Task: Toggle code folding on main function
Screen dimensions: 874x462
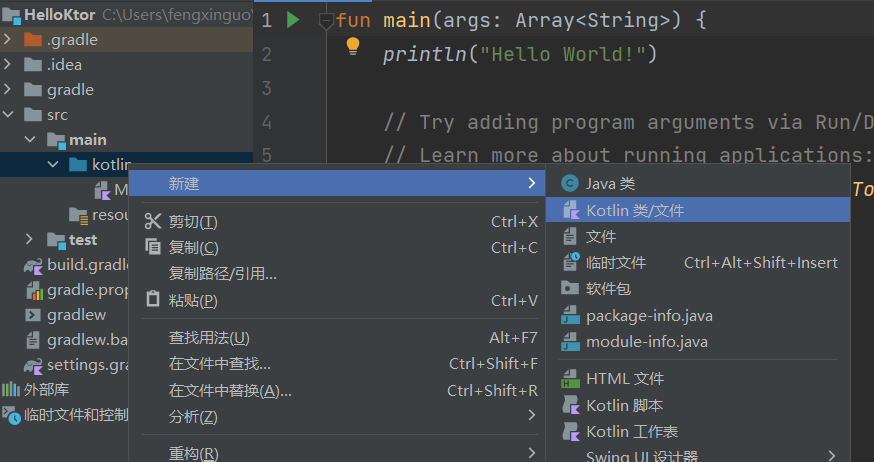Action: tap(325, 20)
